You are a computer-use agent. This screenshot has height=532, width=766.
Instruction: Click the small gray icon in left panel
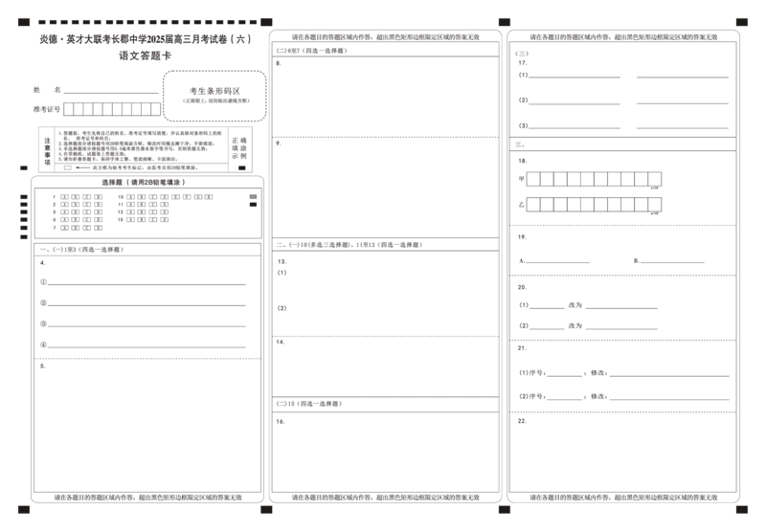(x=252, y=195)
